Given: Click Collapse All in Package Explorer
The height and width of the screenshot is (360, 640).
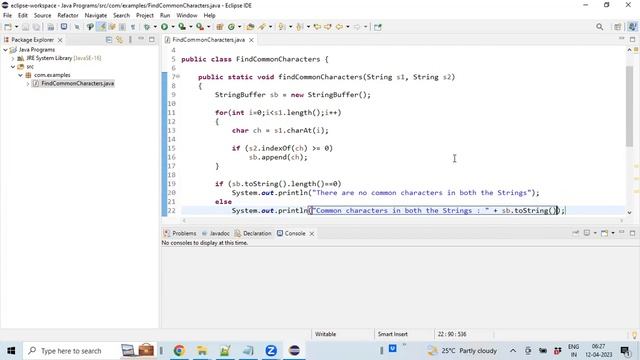Looking at the screenshot, I should coord(109,40).
